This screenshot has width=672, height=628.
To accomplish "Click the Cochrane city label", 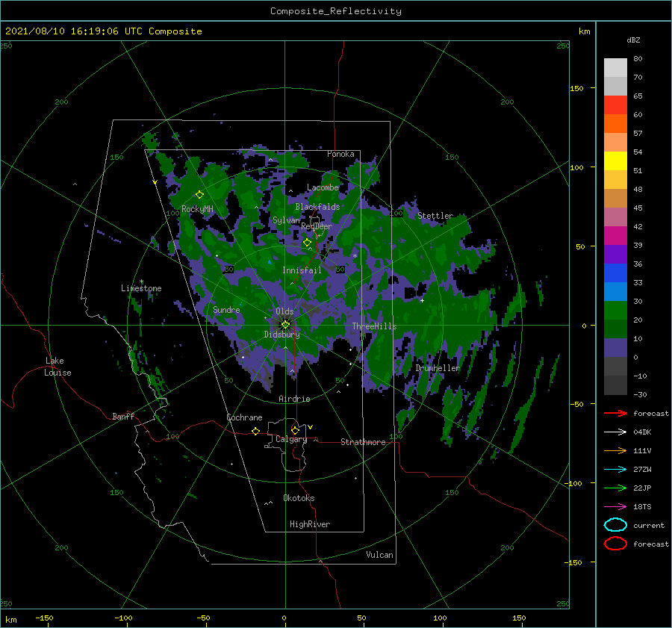I will (244, 417).
